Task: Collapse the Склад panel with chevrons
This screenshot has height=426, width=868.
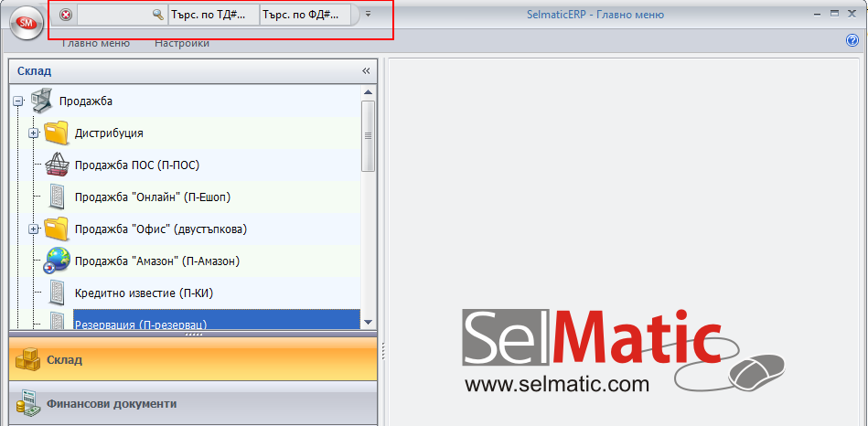Action: point(366,70)
